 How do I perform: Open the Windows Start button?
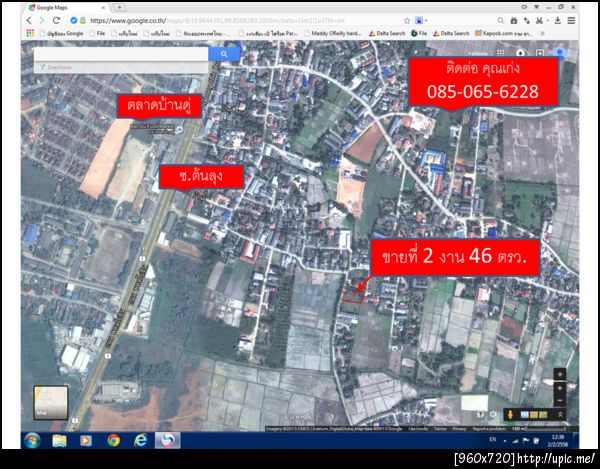33,441
